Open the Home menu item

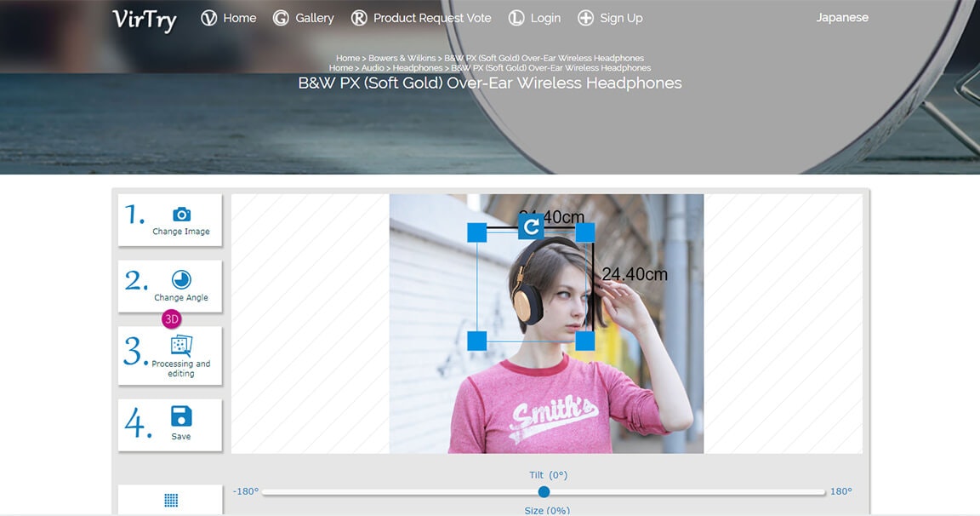point(239,18)
